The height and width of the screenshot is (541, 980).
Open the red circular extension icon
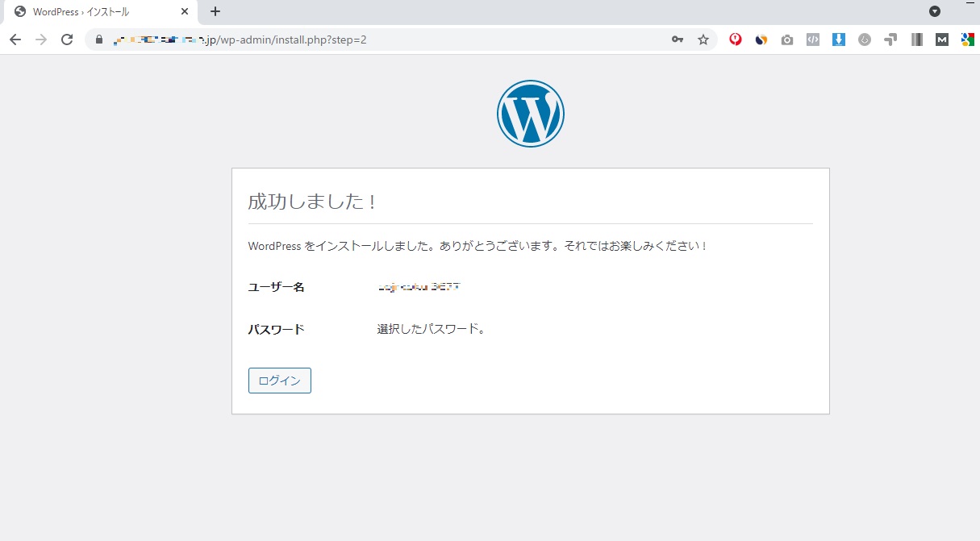pos(736,40)
